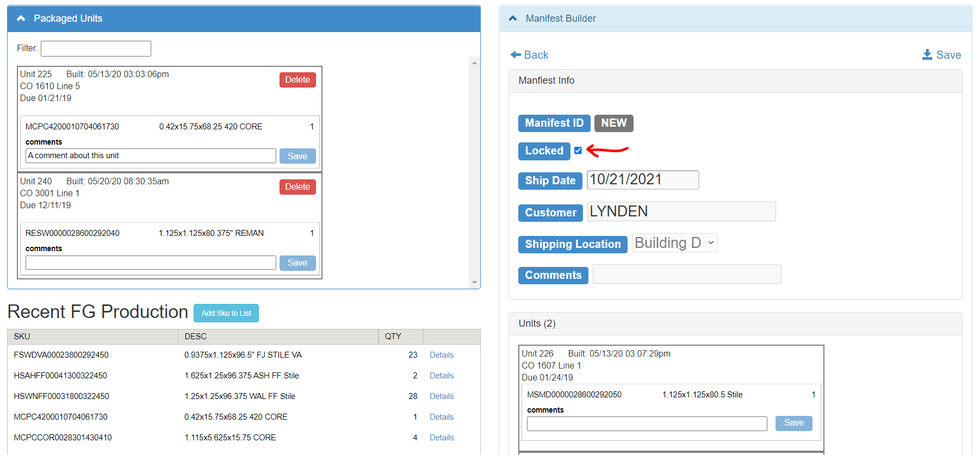Toggle the Locked checkbox
This screenshot has height=455, width=980.
coord(578,151)
